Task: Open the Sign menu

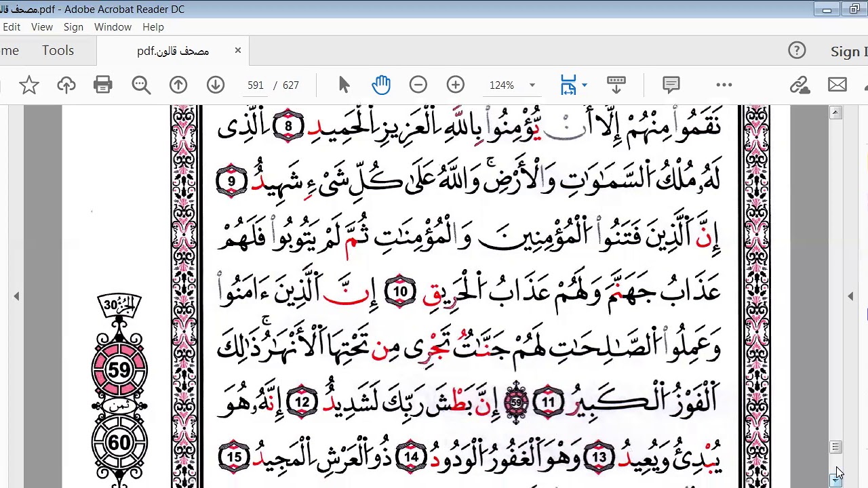Action: click(x=73, y=27)
